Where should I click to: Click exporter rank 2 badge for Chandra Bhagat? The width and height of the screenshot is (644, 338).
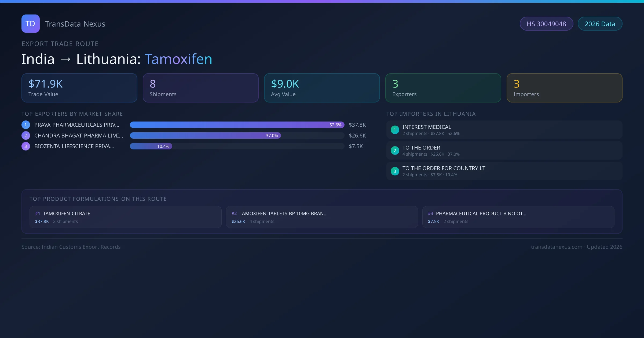coord(26,135)
